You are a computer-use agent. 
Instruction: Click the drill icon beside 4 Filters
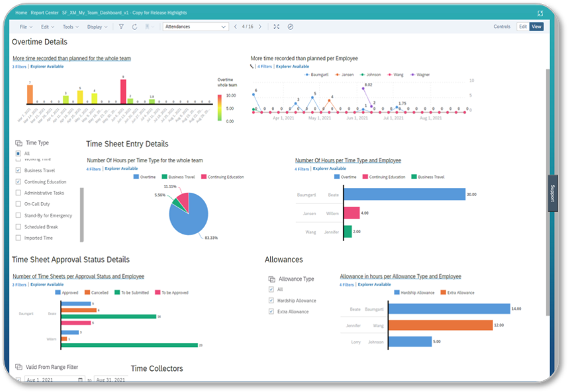coord(252,66)
